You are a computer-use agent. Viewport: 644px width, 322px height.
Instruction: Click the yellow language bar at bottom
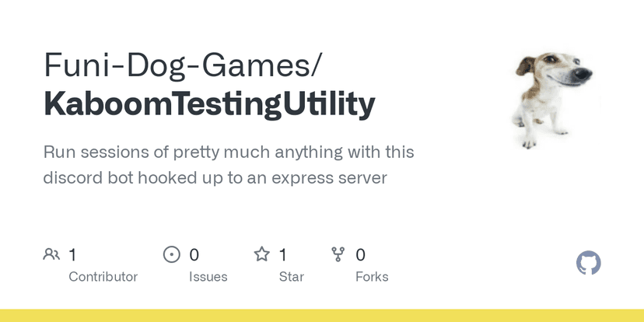click(322, 315)
